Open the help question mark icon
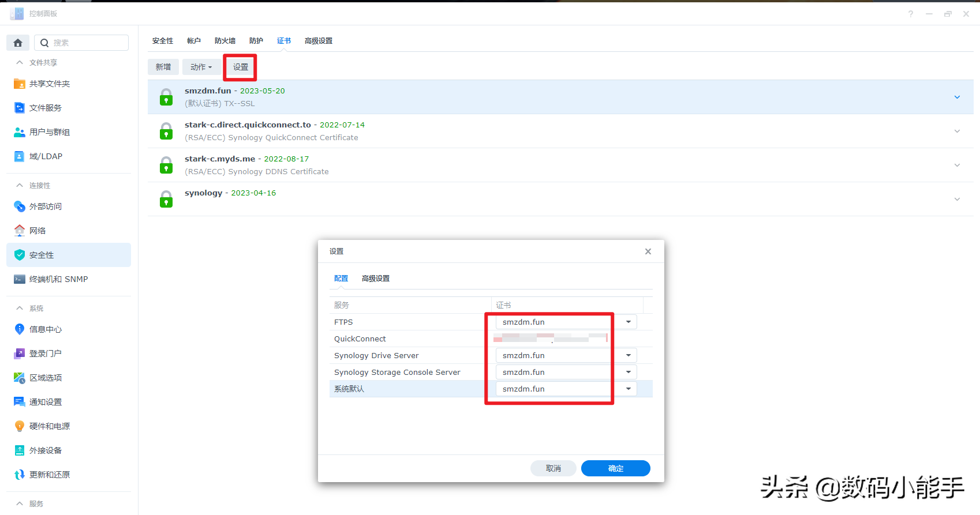The height and width of the screenshot is (515, 980). [x=911, y=14]
